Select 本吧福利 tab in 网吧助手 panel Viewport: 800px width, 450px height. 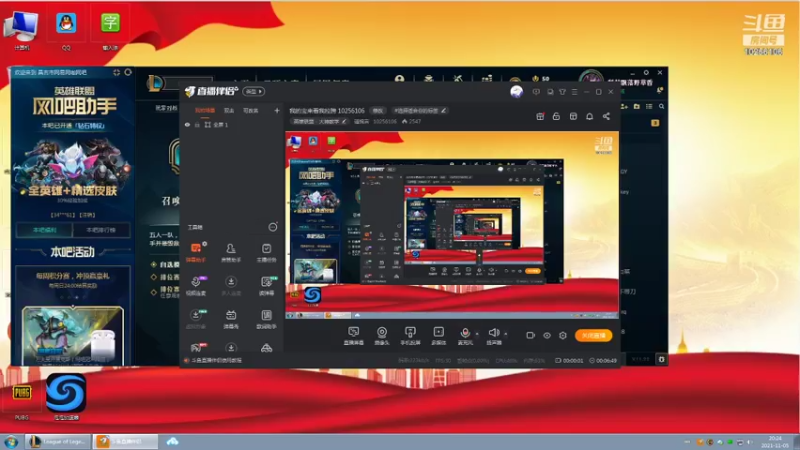(44, 230)
